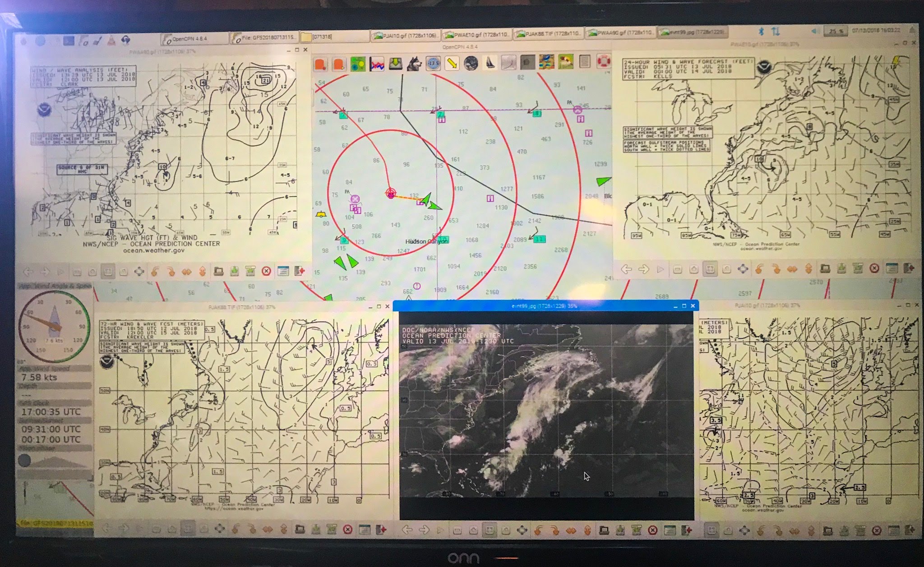Click the GRIB download green arrow icon
Screen dimensions: 924x567
tap(395, 64)
